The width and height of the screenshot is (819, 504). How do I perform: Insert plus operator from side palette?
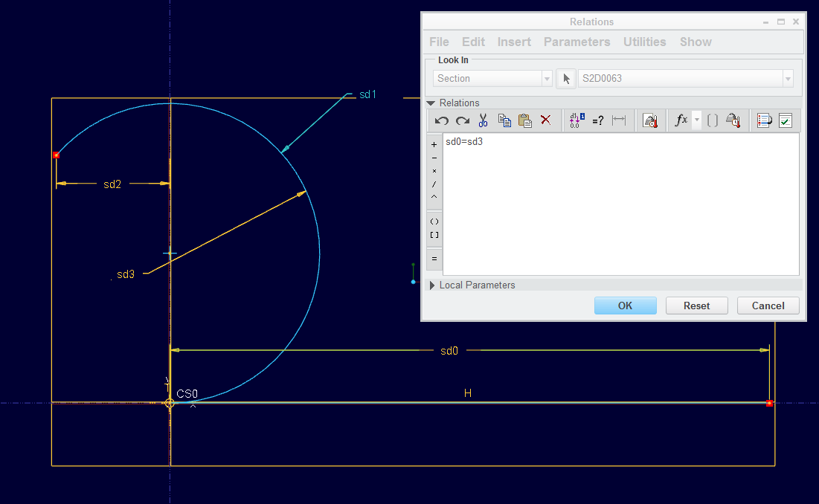(434, 144)
